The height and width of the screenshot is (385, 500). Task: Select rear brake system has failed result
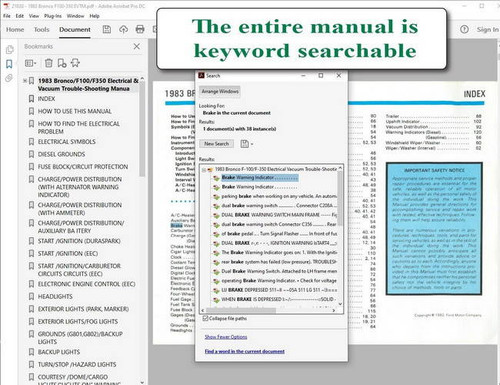279,262
